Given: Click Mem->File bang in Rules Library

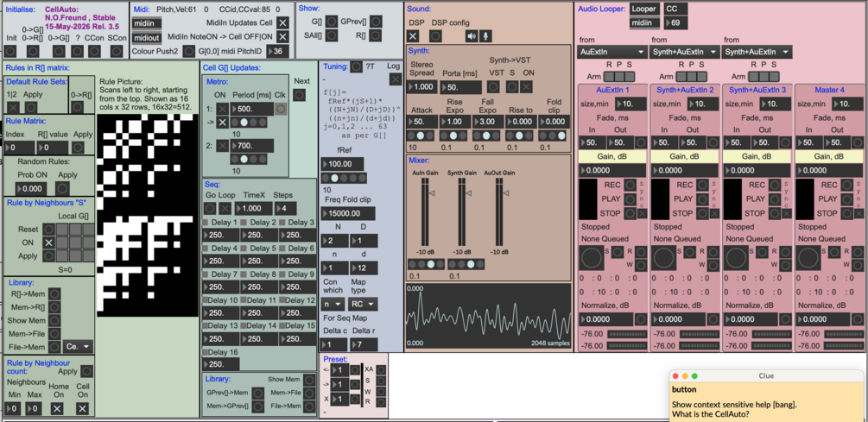Looking at the screenshot, I should [x=54, y=333].
